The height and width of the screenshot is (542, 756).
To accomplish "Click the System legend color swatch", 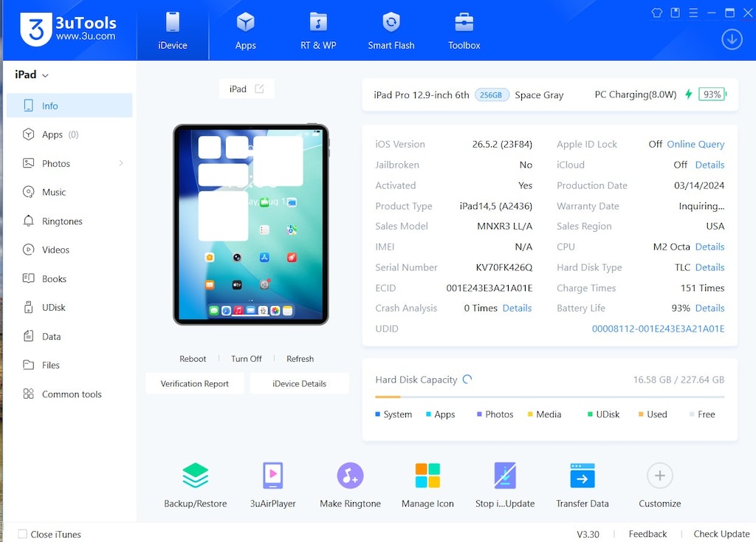I will (377, 414).
